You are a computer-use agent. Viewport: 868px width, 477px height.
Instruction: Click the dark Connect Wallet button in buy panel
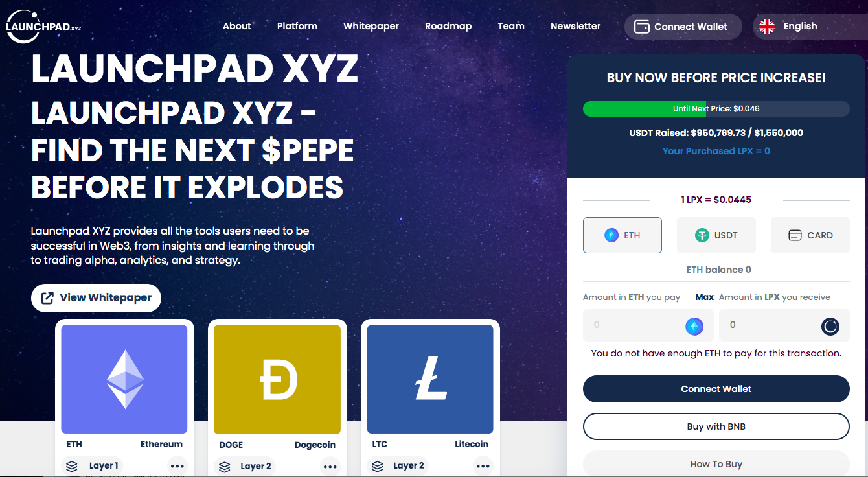[x=716, y=389]
